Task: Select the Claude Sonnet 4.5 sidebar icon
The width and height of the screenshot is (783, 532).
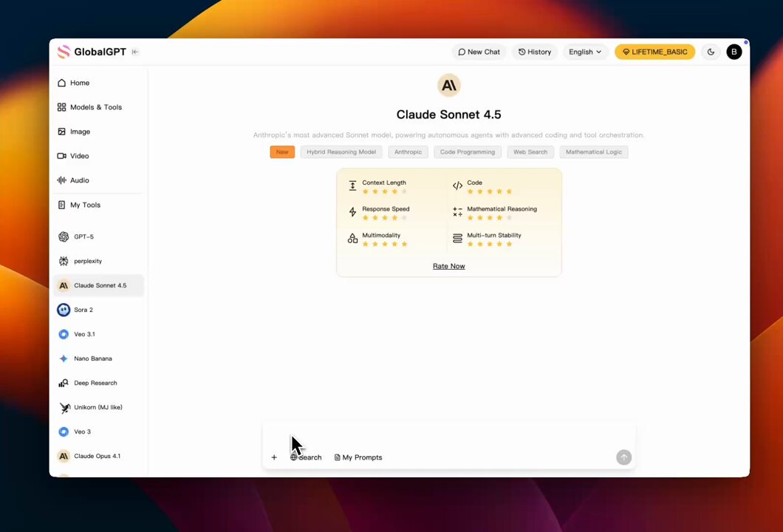Action: [x=64, y=286]
